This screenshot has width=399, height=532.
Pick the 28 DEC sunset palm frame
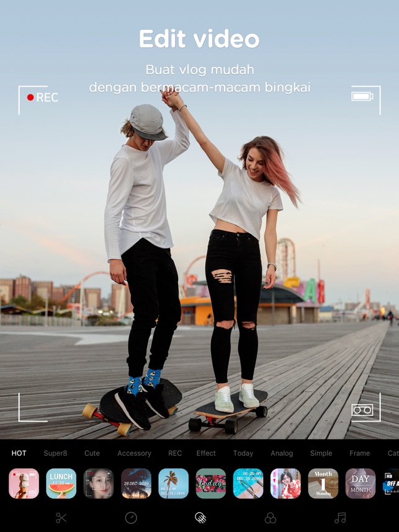pos(136,484)
